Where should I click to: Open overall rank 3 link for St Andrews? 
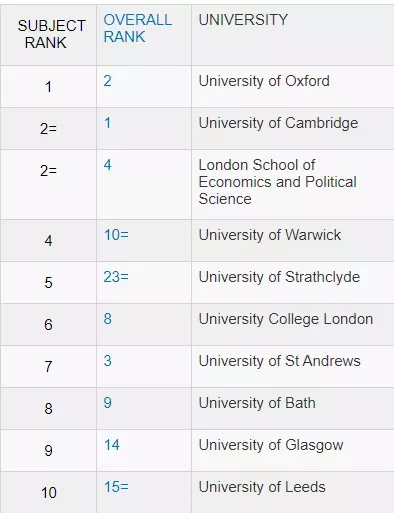[108, 361]
